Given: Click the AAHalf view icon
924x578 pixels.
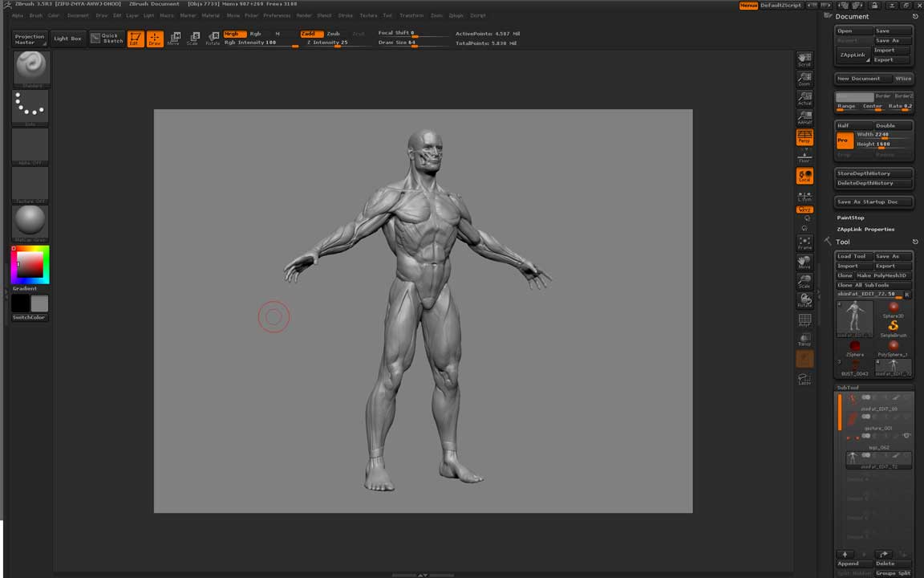Looking at the screenshot, I should (804, 117).
